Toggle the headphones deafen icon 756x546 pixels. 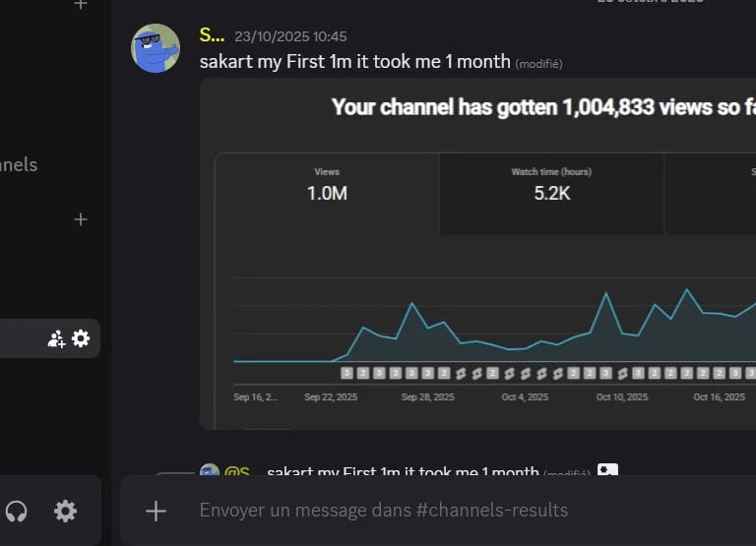coord(16,511)
